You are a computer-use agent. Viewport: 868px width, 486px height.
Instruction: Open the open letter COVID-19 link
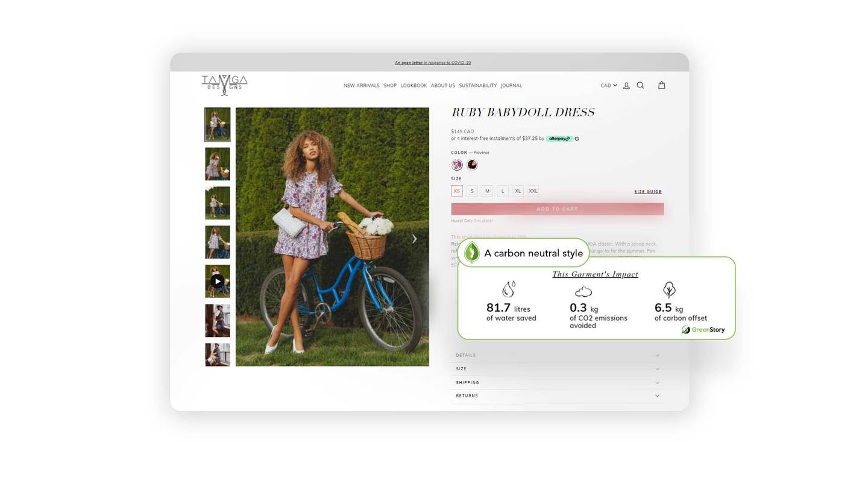pyautogui.click(x=433, y=63)
